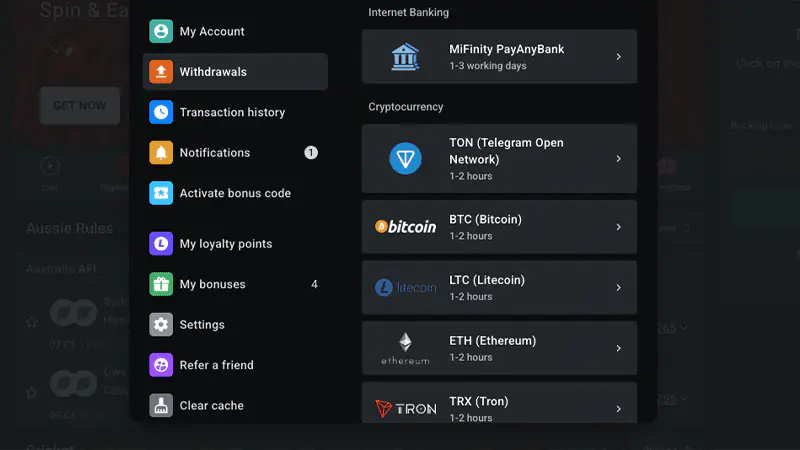The height and width of the screenshot is (450, 800).
Task: Click the notifications count badge
Action: (x=311, y=153)
